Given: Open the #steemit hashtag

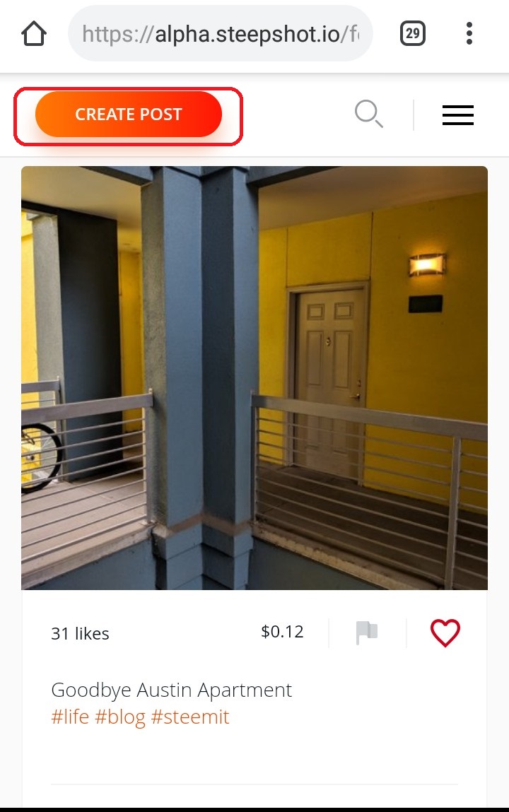Looking at the screenshot, I should click(x=190, y=717).
